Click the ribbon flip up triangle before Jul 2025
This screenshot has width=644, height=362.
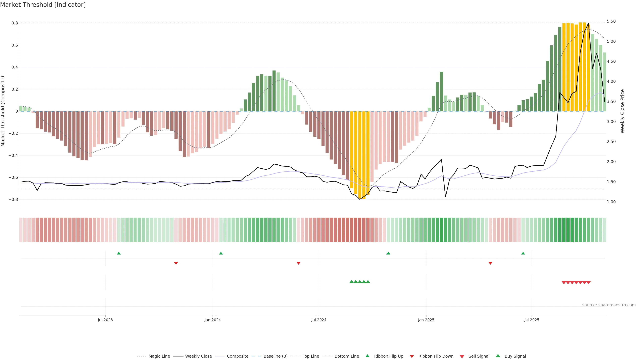[523, 253]
